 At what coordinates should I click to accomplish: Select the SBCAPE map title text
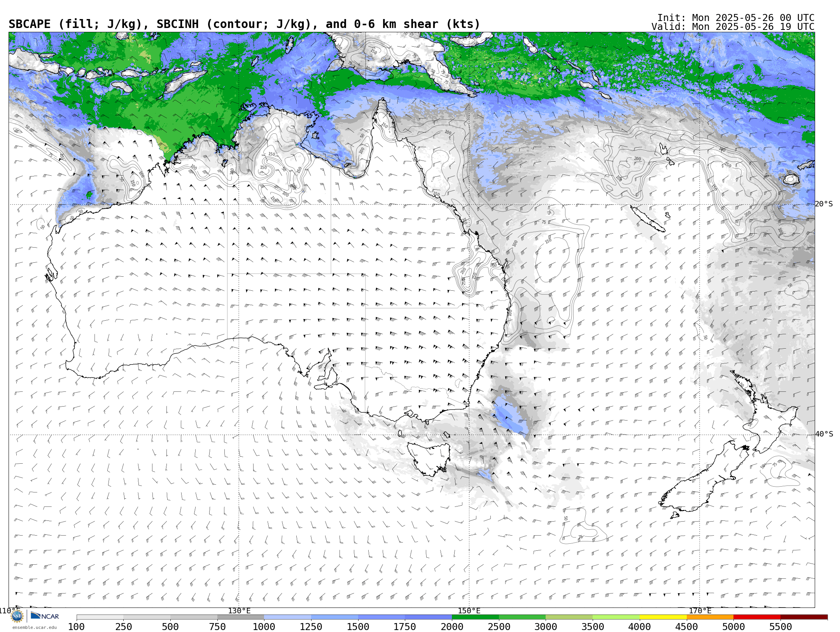pos(244,24)
